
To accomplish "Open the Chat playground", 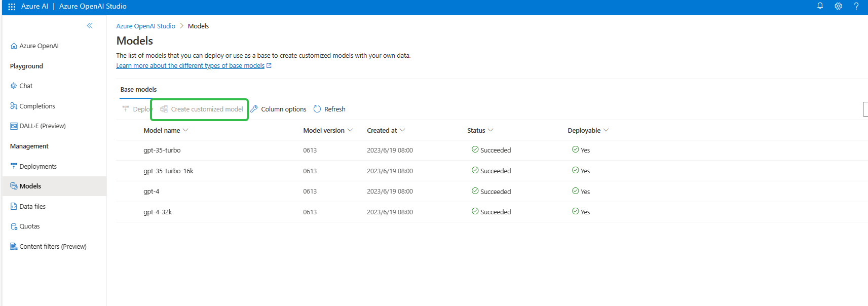I will point(21,86).
